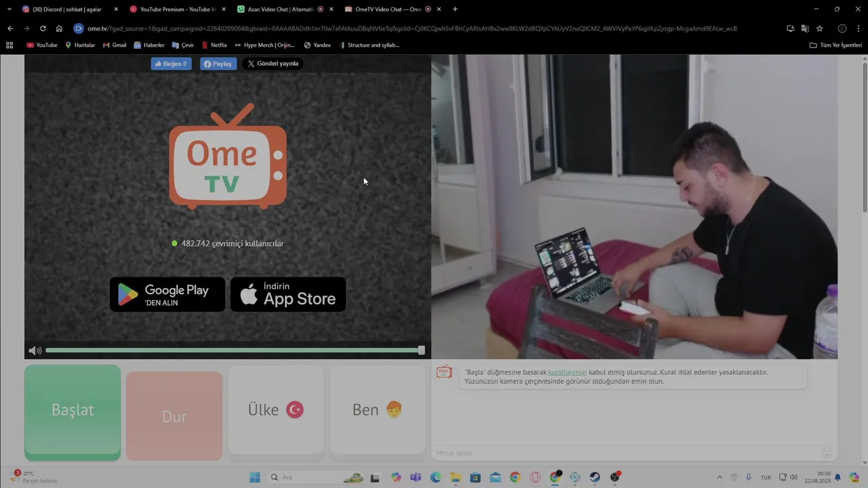Open a new browser tab

coord(455,9)
